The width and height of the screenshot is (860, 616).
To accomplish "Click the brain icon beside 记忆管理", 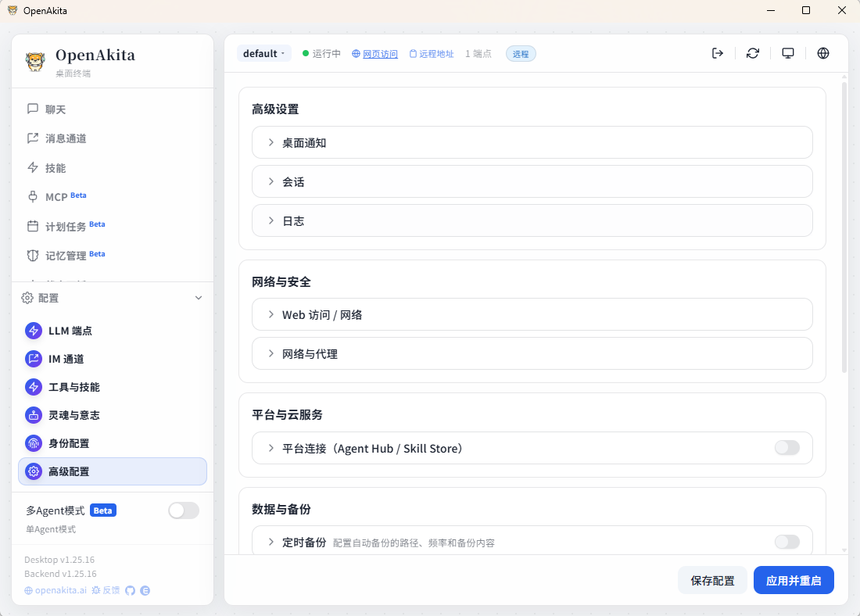I will point(33,256).
